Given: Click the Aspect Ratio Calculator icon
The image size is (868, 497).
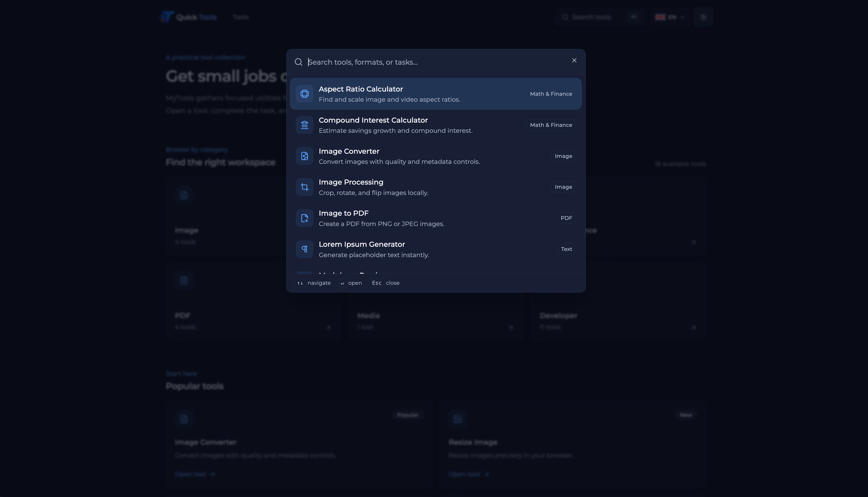Looking at the screenshot, I should (x=305, y=94).
